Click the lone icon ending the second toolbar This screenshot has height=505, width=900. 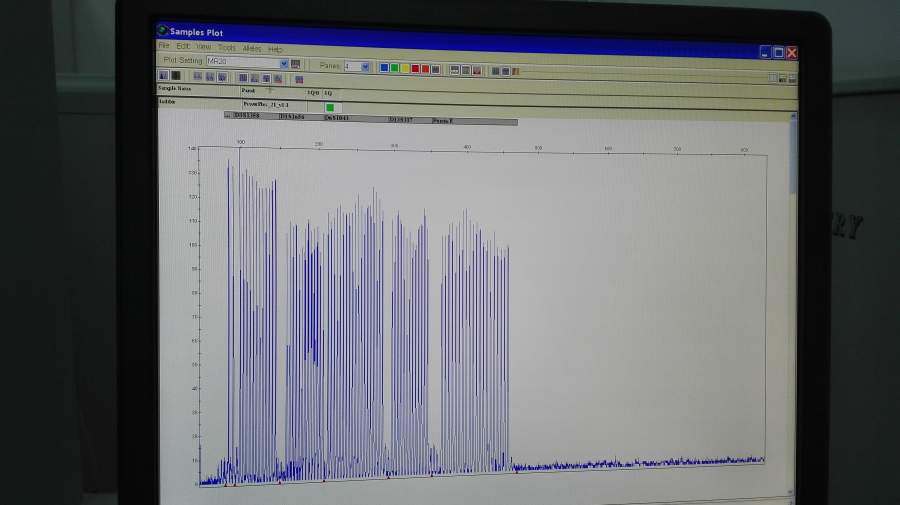(299, 80)
